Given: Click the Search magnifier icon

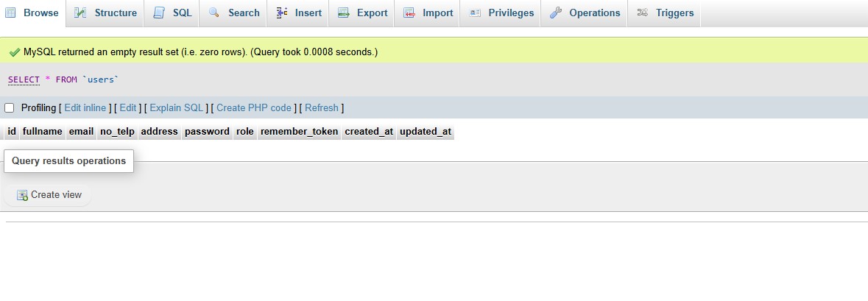Looking at the screenshot, I should pos(214,13).
